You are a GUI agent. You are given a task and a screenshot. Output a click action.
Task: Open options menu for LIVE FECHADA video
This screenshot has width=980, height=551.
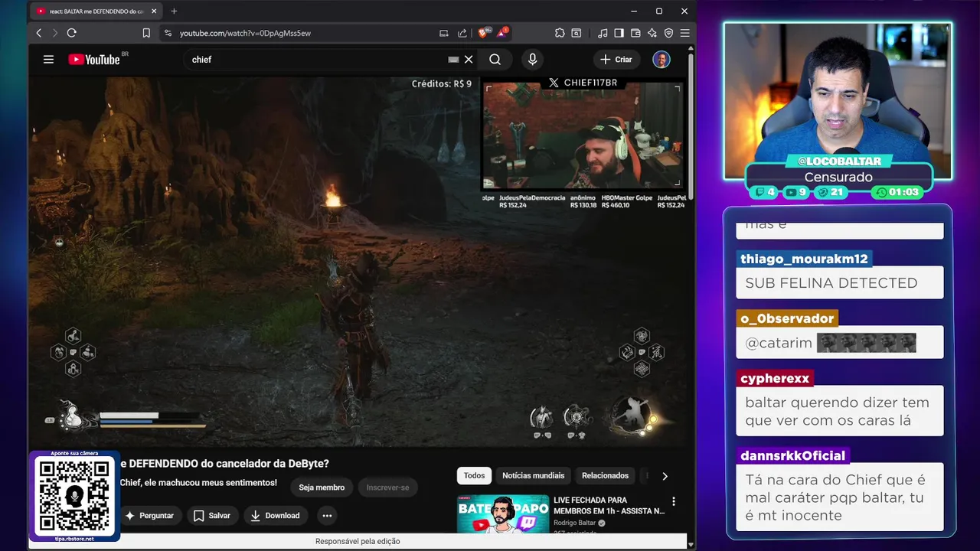point(674,502)
